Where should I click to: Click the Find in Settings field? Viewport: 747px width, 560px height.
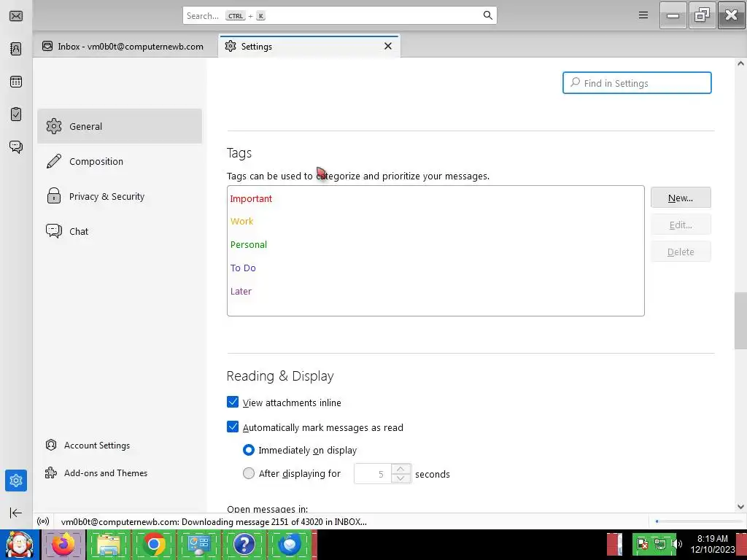click(637, 83)
